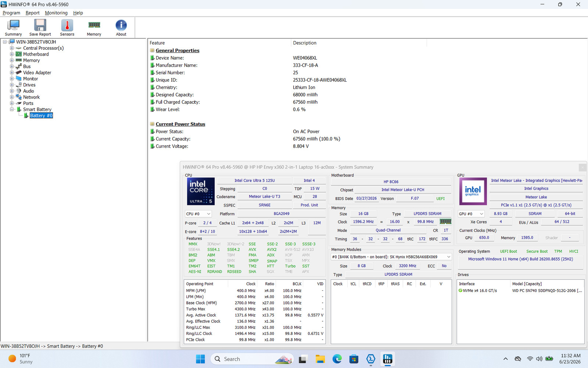Open Microsoft Store from the taskbar
The image size is (588, 368).
(354, 359)
